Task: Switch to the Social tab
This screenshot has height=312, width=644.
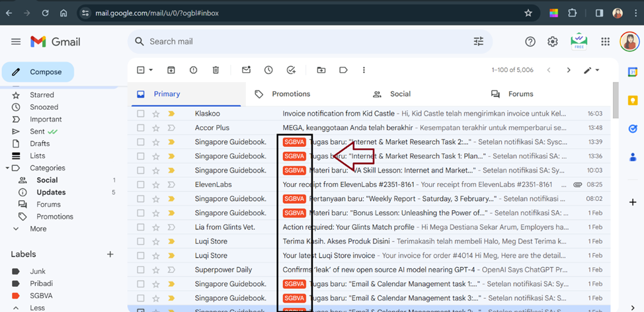Action: point(400,94)
